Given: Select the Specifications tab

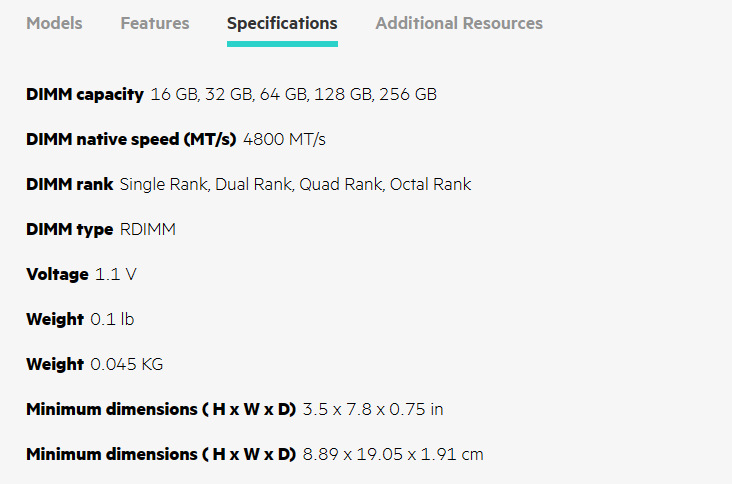Looking at the screenshot, I should coord(282,23).
